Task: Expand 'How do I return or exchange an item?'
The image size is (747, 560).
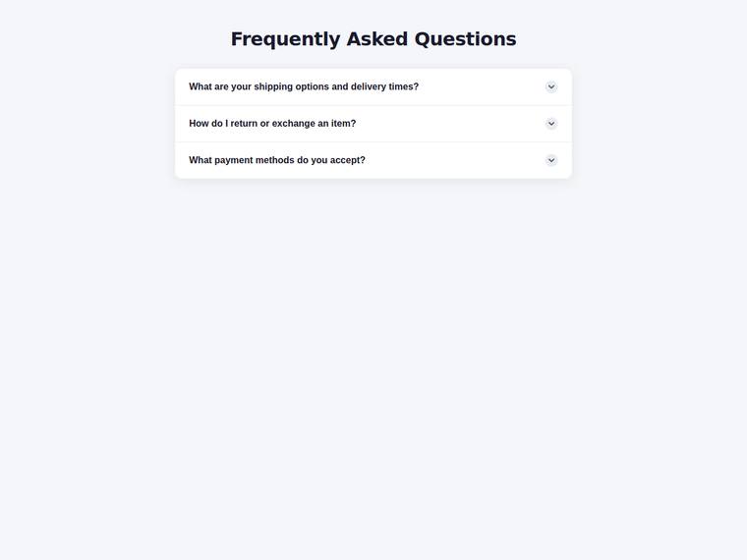Action: (x=373, y=124)
